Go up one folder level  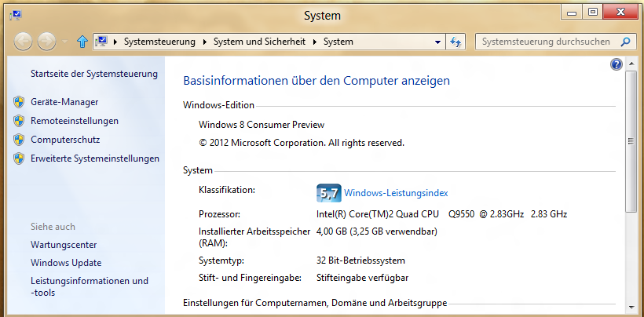pyautogui.click(x=82, y=42)
